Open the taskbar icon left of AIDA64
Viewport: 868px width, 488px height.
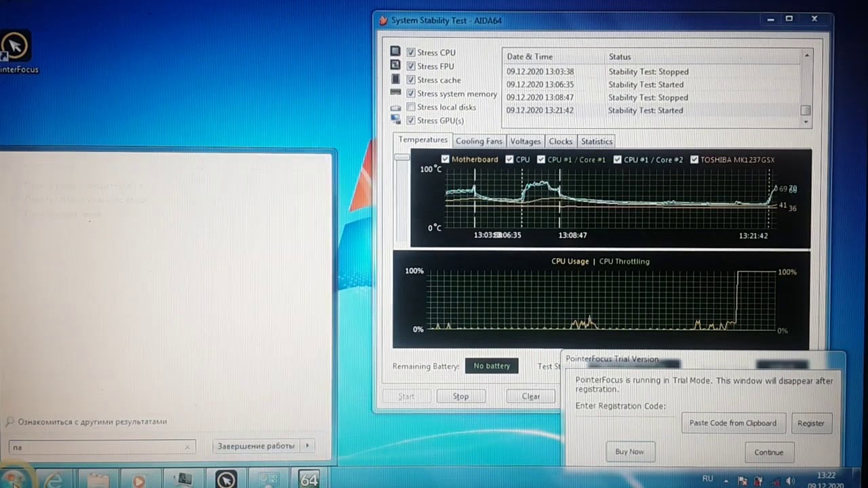(267, 479)
